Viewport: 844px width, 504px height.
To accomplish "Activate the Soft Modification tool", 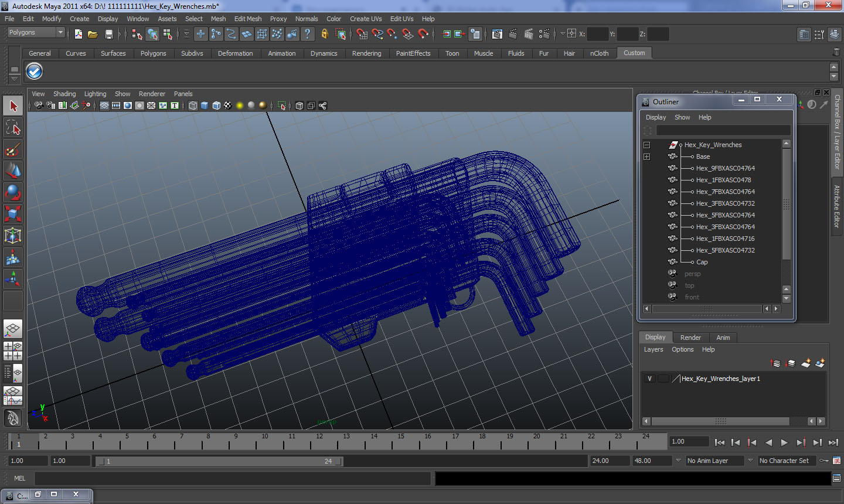I will point(13,257).
